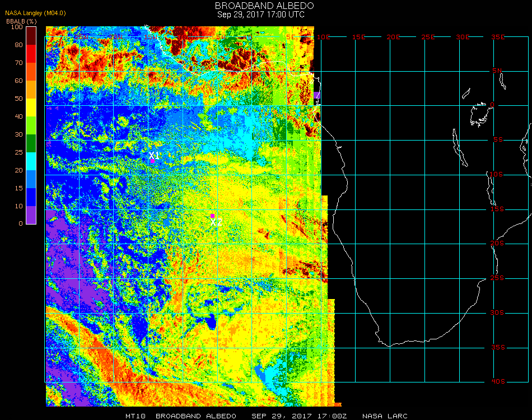The image size is (532, 420).
Task: Click the 15E longitude label
Action: point(358,37)
